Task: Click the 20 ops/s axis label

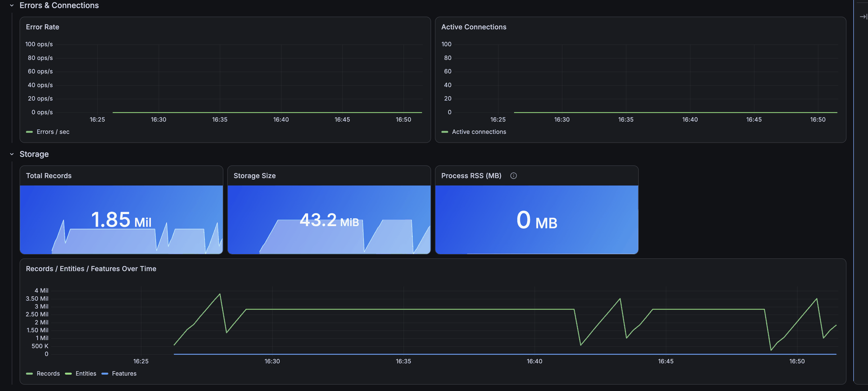Action: (40, 98)
